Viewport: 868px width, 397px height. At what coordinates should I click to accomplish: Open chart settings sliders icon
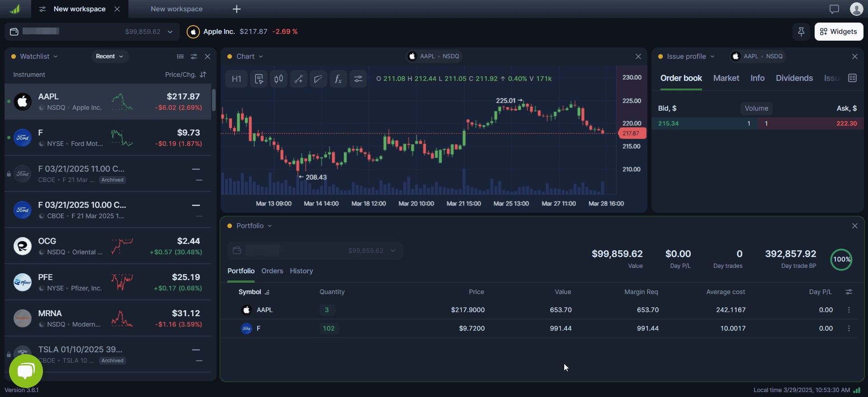pyautogui.click(x=358, y=79)
